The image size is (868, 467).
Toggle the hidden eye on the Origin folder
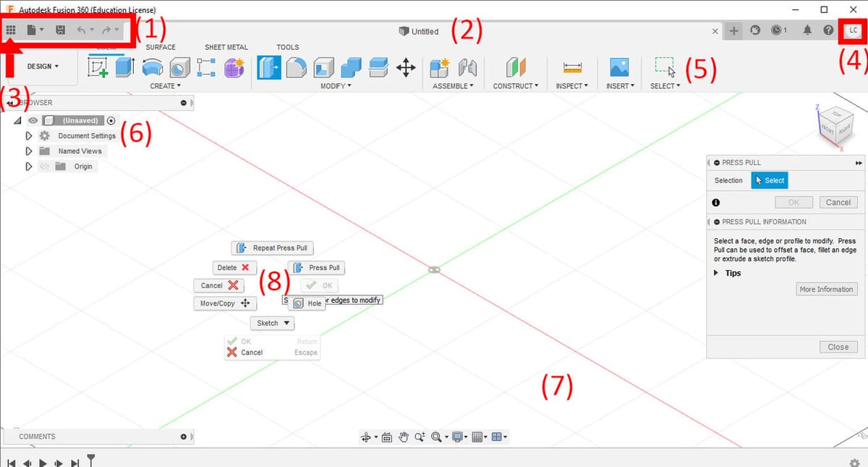pos(45,167)
